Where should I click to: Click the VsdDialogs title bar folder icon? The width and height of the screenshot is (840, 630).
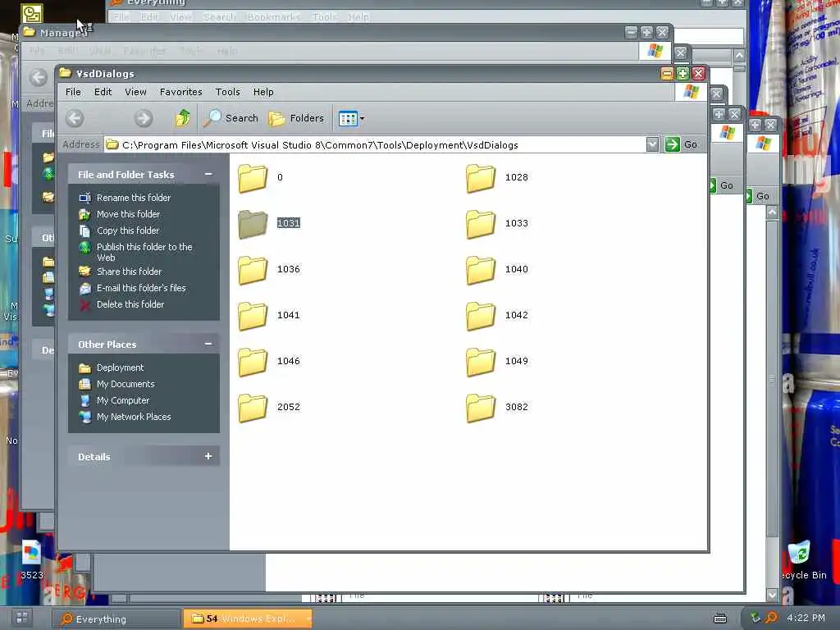pyautogui.click(x=66, y=73)
